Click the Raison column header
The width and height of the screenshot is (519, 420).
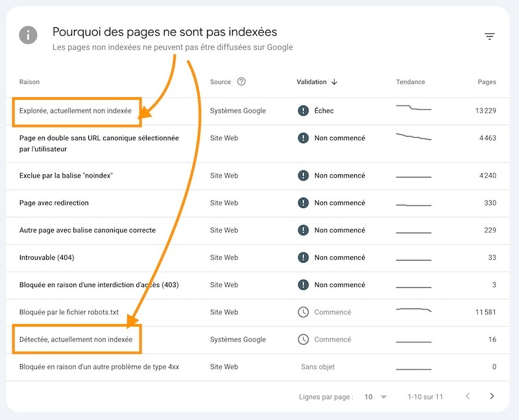pos(29,82)
